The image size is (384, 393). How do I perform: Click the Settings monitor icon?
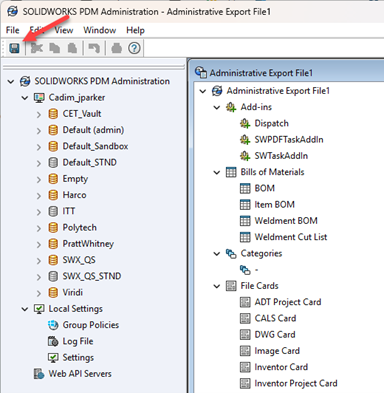coord(53,357)
